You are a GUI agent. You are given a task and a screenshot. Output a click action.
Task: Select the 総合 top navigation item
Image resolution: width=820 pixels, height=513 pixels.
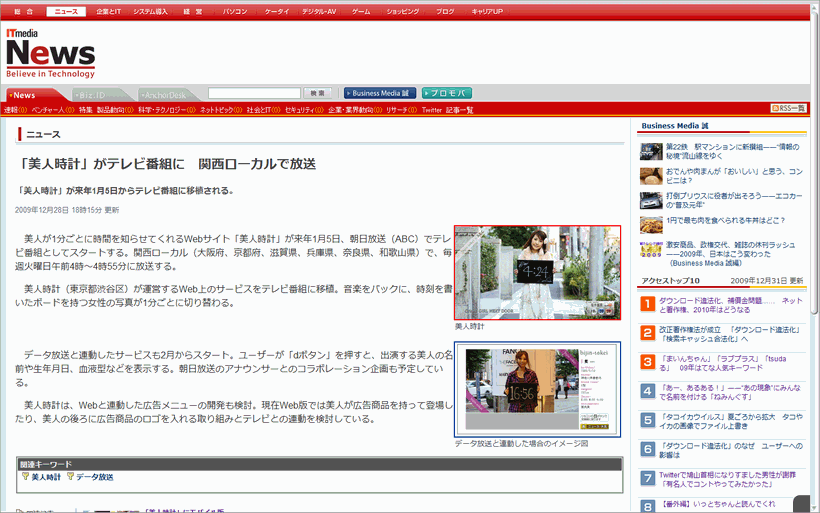(24, 12)
